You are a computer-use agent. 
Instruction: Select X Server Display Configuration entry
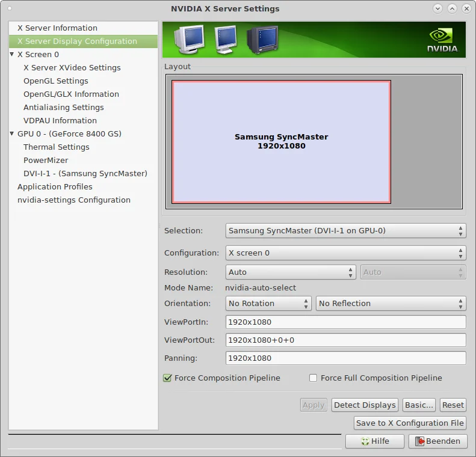tap(83, 41)
